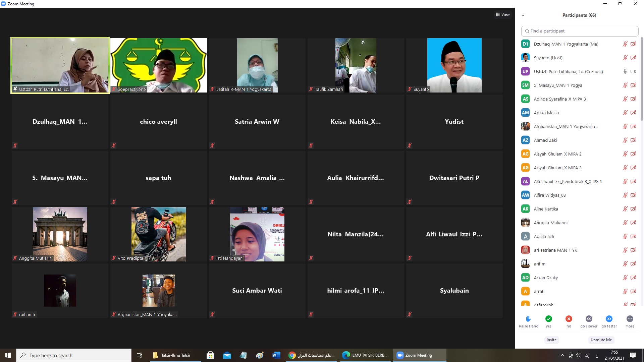Click chico averyll participant tile
This screenshot has width=644, height=362.
159,122
